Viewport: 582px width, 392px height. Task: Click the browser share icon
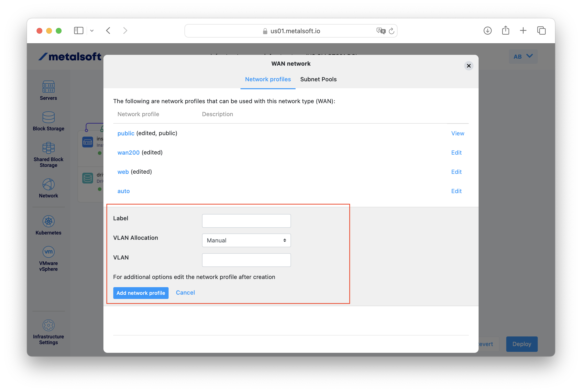pyautogui.click(x=505, y=31)
